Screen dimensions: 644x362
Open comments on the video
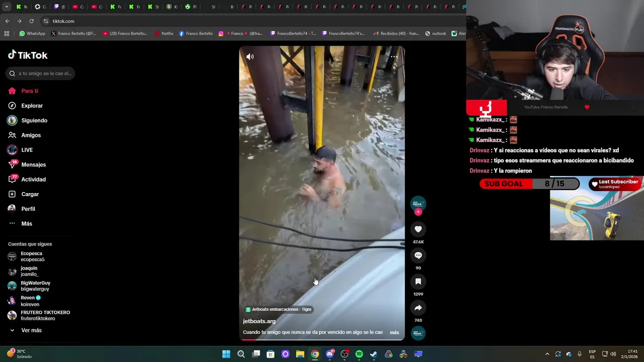pos(418,255)
